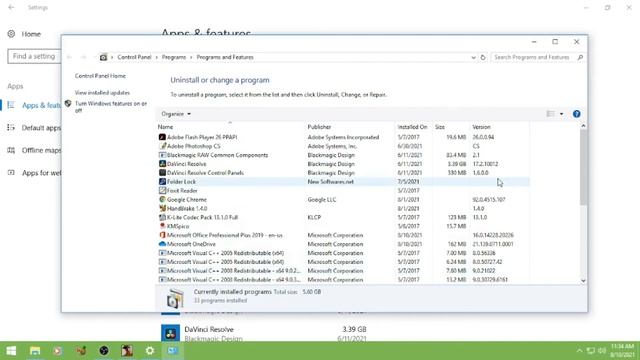The image size is (640, 360).
Task: Open the help question mark icon
Action: coord(576,114)
